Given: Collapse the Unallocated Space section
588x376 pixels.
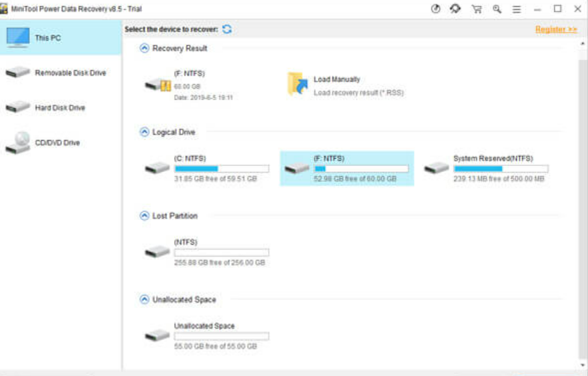Looking at the screenshot, I should (145, 299).
